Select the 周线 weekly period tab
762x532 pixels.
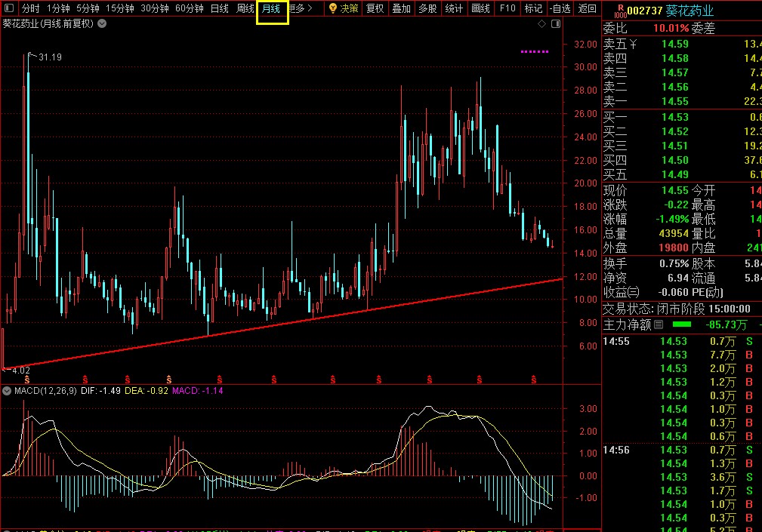pyautogui.click(x=245, y=9)
